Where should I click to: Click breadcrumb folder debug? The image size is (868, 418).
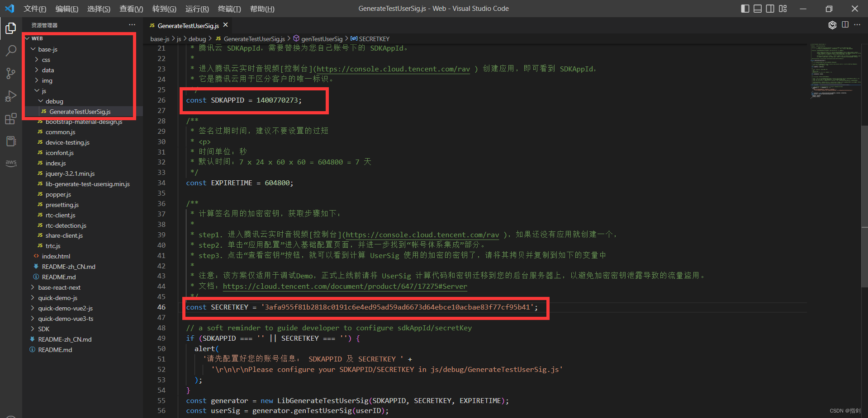(x=197, y=39)
